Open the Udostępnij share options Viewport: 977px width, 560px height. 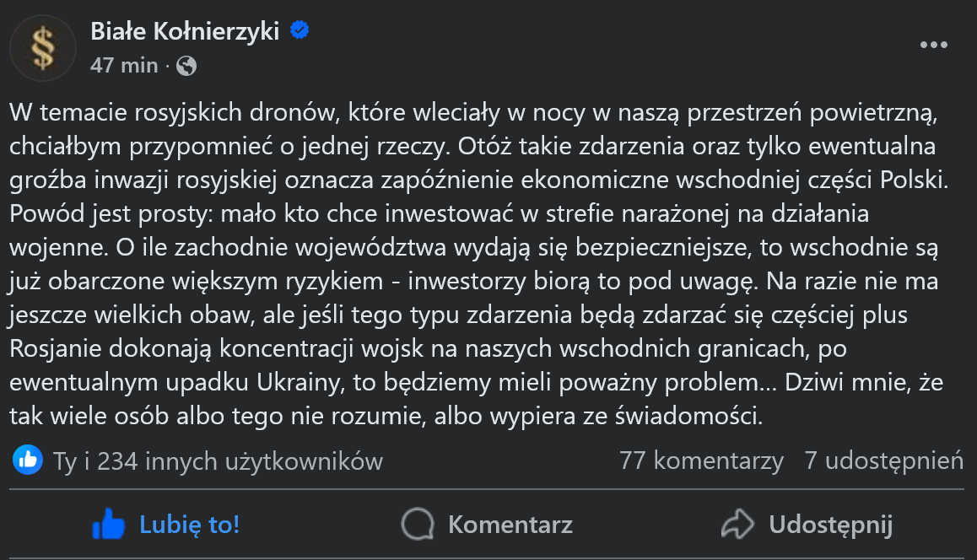[x=830, y=525]
